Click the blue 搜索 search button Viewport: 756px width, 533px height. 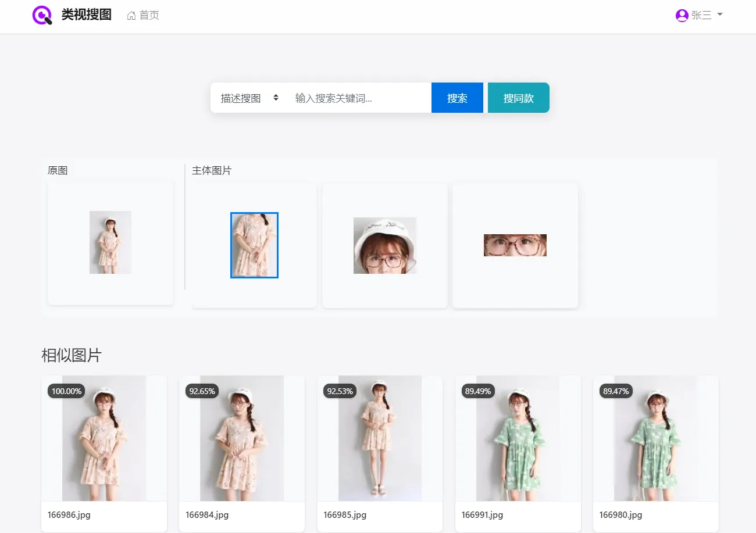point(457,98)
